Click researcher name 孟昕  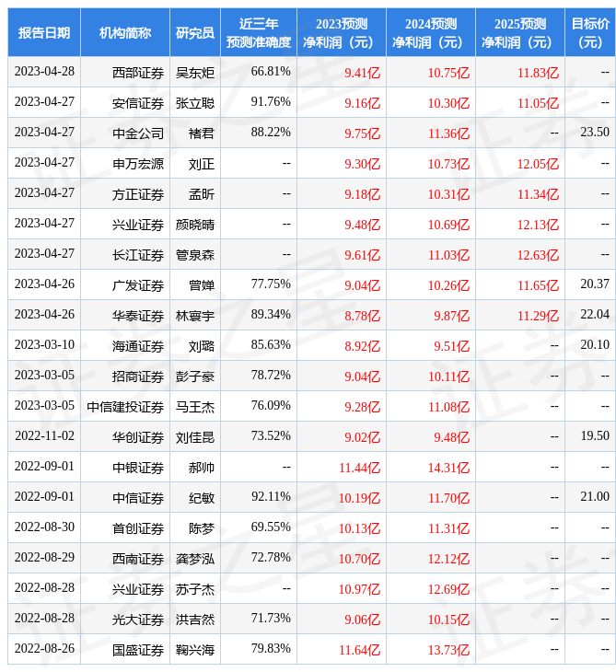[202, 194]
